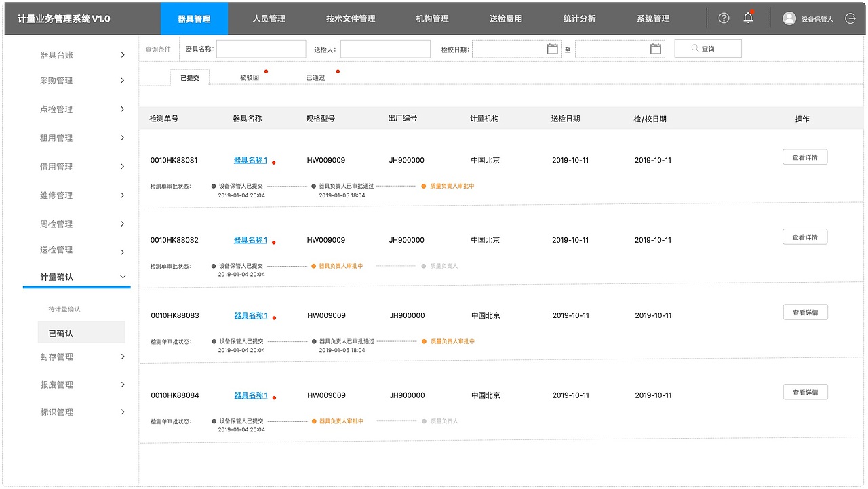Click the 检校日期 start date field
868x489 pixels.
pyautogui.click(x=517, y=49)
